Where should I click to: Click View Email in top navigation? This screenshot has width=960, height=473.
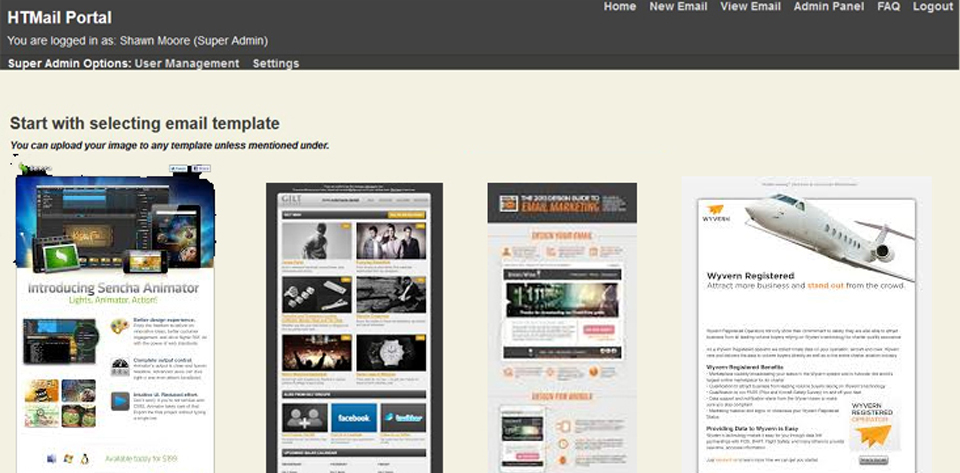click(750, 7)
